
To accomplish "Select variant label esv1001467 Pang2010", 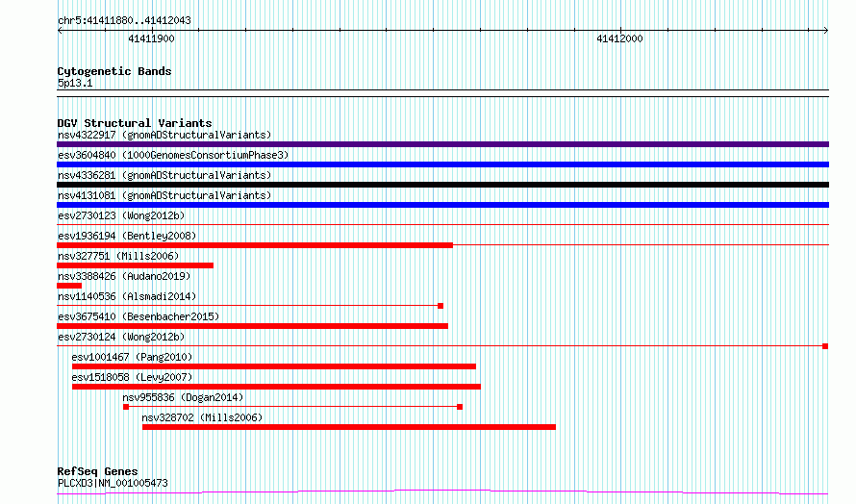I will (132, 357).
